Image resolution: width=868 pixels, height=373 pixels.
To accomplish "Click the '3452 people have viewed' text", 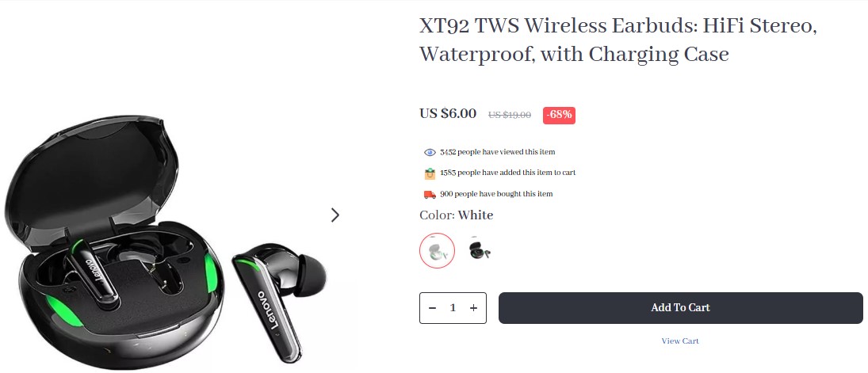I will click(x=498, y=151).
